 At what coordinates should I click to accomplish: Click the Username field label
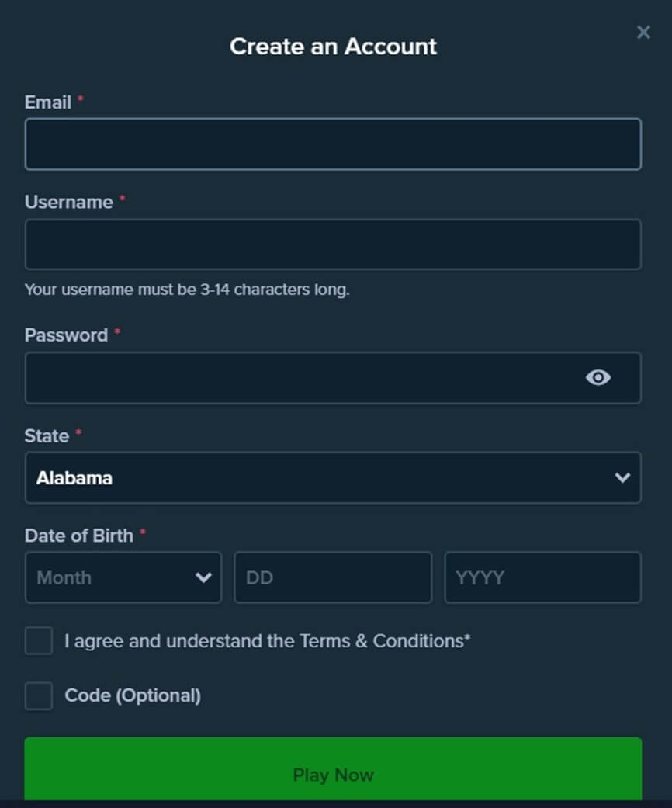pyautogui.click(x=68, y=202)
